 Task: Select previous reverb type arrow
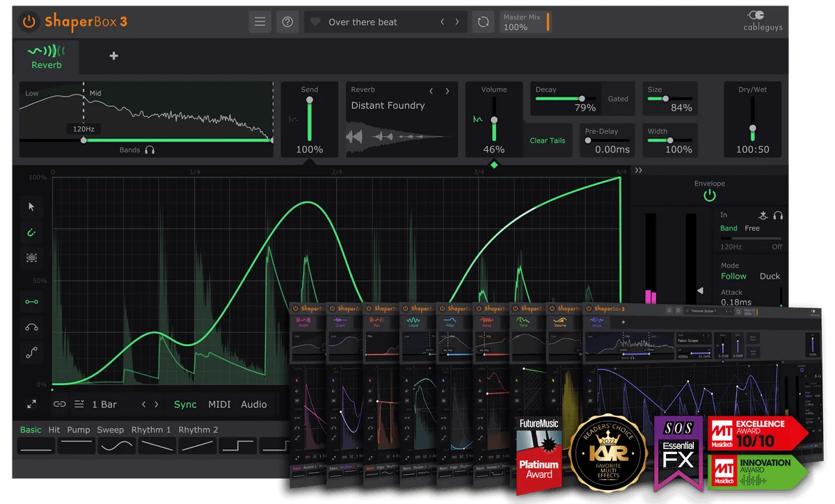pyautogui.click(x=431, y=91)
